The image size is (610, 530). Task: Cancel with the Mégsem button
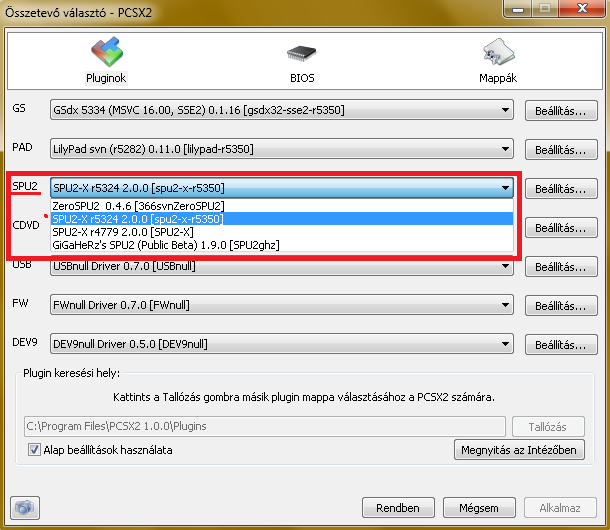click(x=479, y=507)
